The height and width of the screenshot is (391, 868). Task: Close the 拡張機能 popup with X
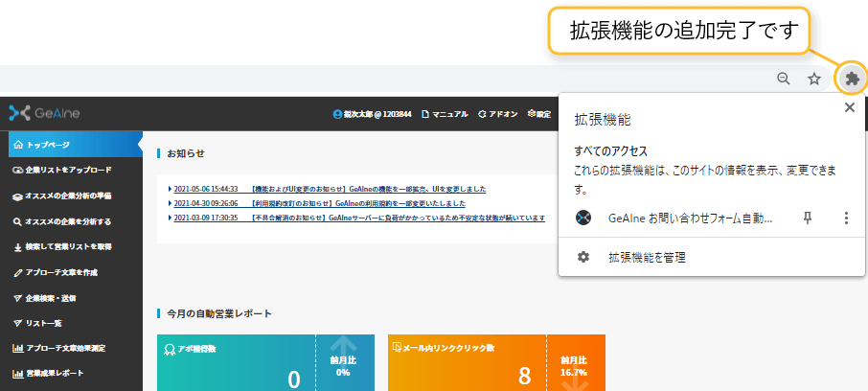pos(850,107)
